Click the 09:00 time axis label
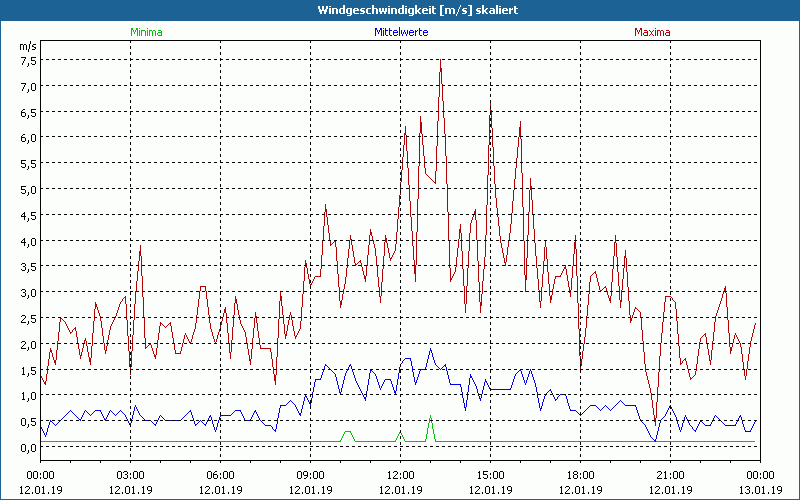Viewport: 800px width, 500px height. click(x=310, y=474)
